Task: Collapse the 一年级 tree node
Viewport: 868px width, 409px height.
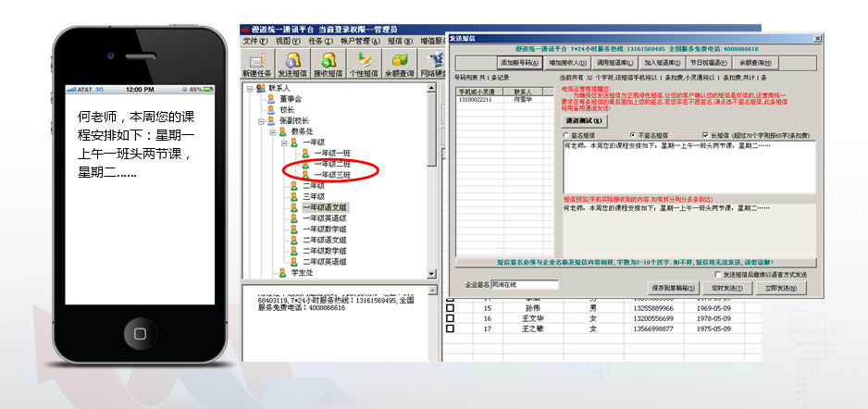Action: [282, 143]
